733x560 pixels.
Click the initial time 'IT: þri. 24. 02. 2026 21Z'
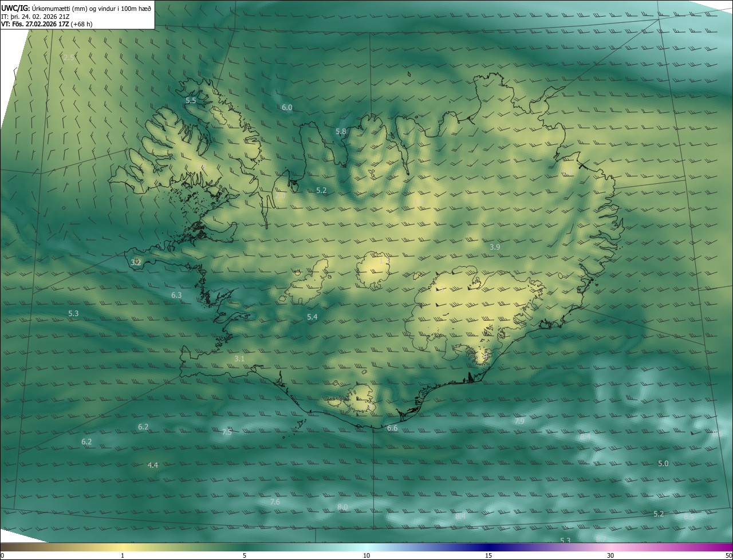[36, 16]
